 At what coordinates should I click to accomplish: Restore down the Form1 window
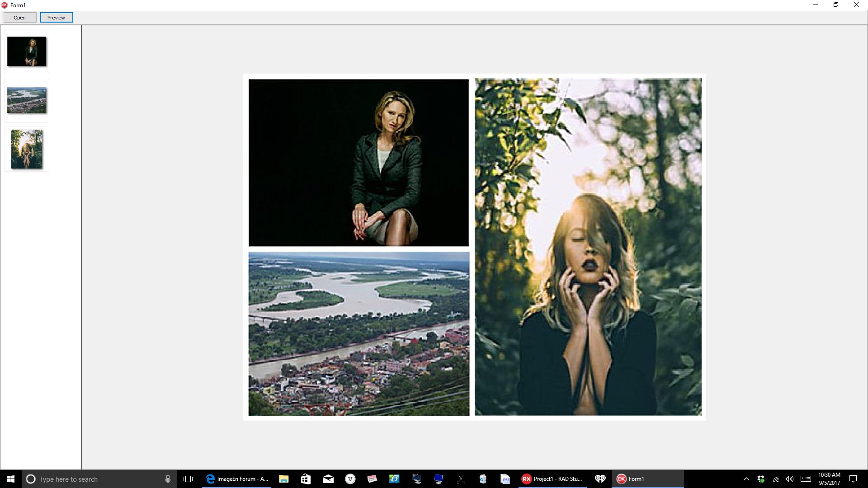coord(836,5)
